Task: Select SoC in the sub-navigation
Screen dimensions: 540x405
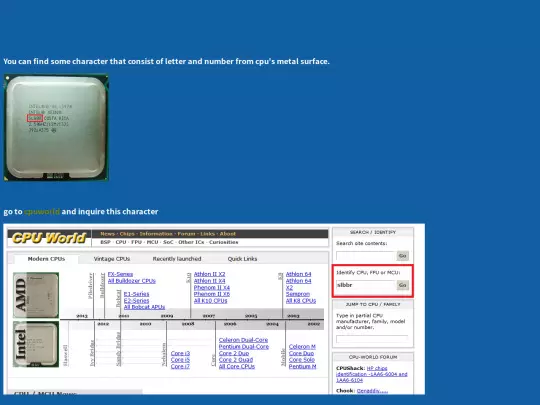Action: click(x=168, y=242)
